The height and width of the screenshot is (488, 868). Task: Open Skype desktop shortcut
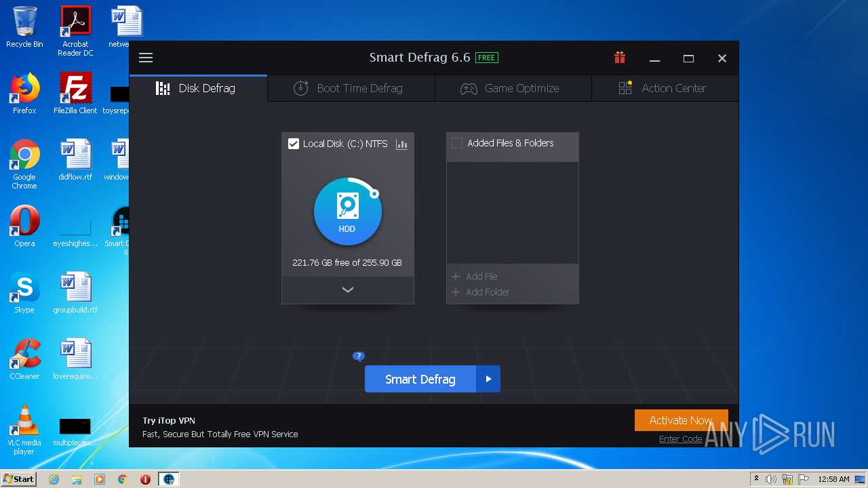(24, 293)
